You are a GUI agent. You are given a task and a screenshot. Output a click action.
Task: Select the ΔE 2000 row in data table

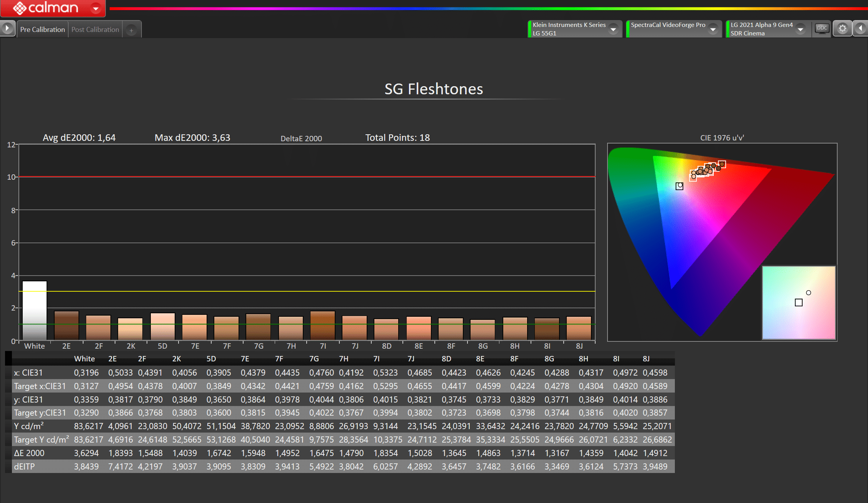click(x=29, y=453)
